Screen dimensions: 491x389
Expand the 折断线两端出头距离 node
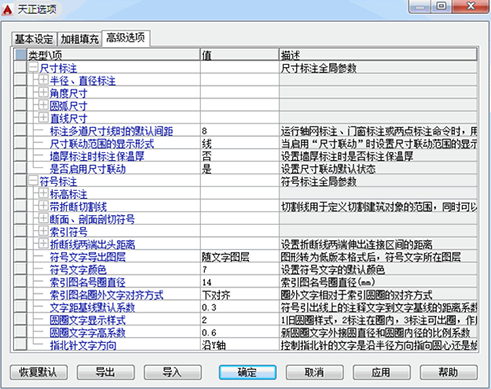click(x=43, y=244)
